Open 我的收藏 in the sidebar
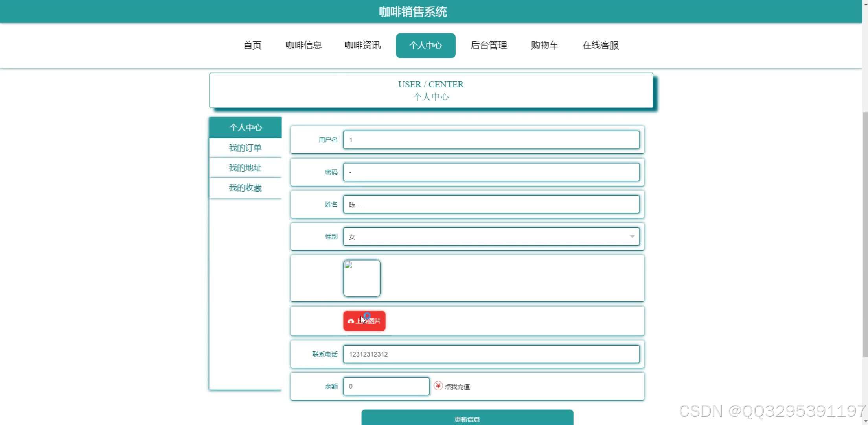Screen dimensions: 868x425 (x=245, y=188)
